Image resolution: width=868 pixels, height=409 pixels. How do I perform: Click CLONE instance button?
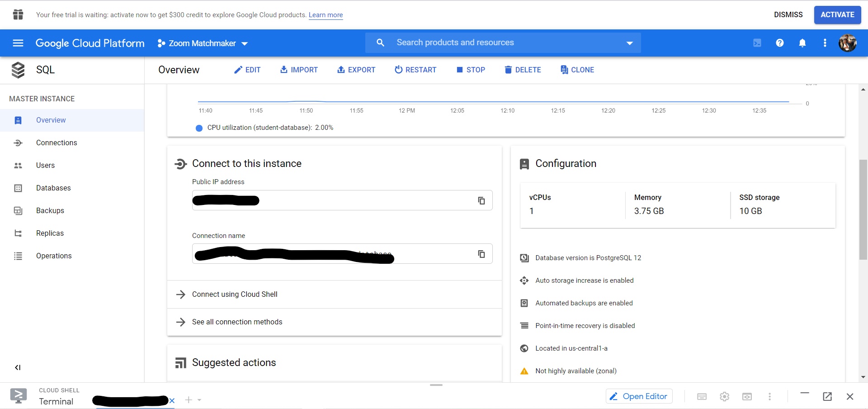(x=577, y=70)
